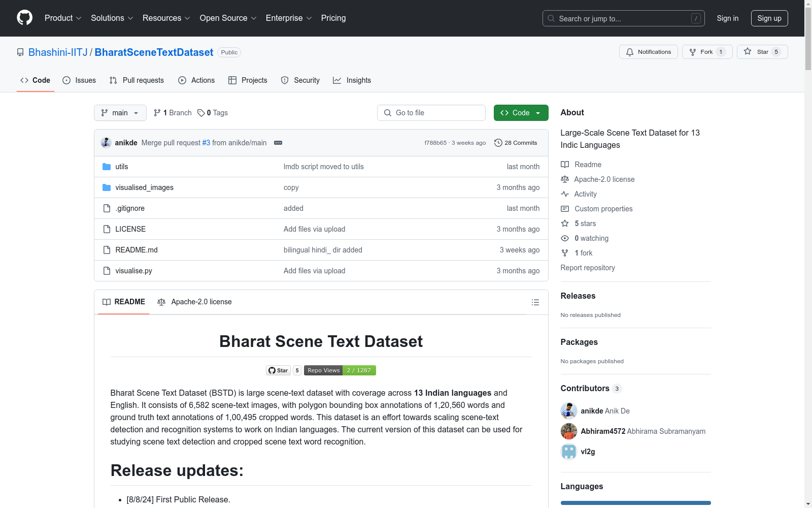Open the green Code dropdown button

pos(521,113)
